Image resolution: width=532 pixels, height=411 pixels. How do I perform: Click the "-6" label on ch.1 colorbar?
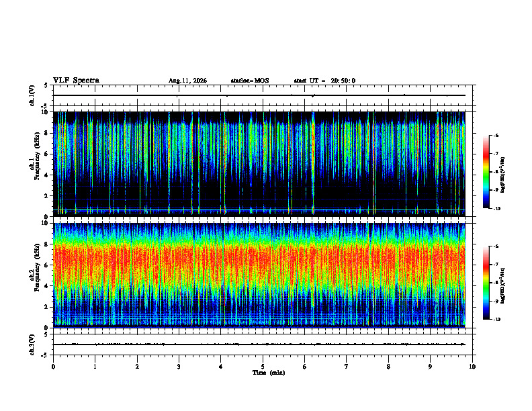pos(496,135)
